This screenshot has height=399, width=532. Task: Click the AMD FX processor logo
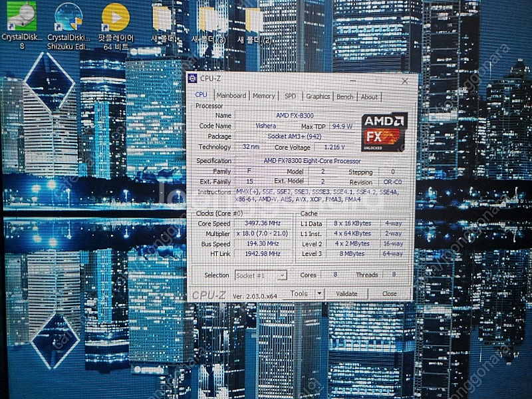coord(384,132)
